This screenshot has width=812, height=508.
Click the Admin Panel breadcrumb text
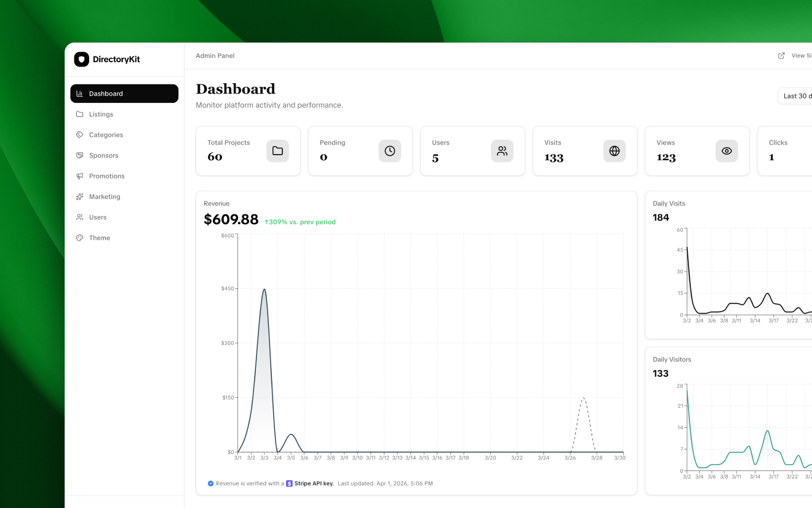(215, 55)
